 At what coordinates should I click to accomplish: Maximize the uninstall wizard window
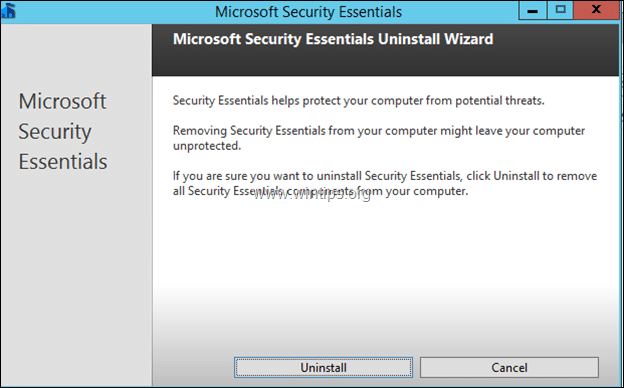point(560,10)
